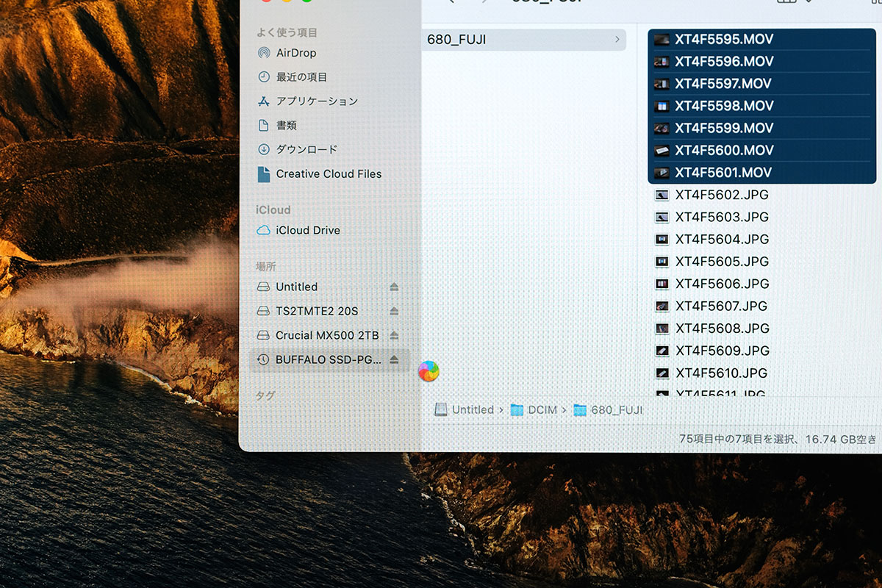
Task: Click the status text 75項目中の7項目を選択
Action: tap(736, 439)
